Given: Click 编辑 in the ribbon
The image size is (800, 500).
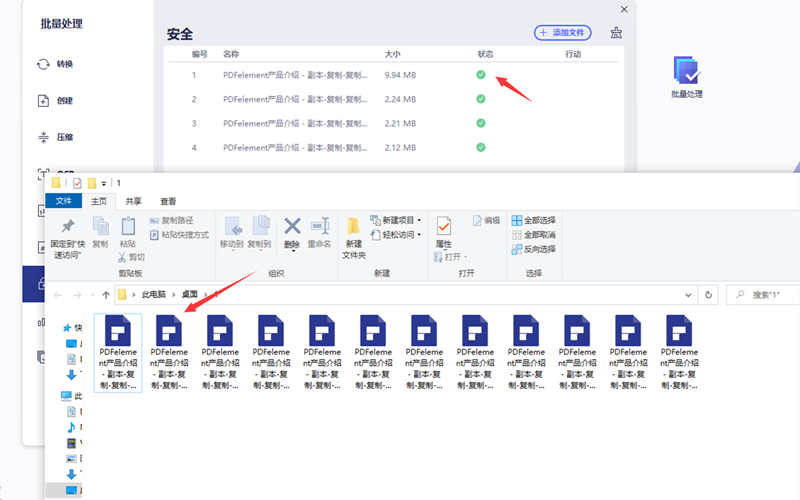Looking at the screenshot, I should tap(486, 220).
